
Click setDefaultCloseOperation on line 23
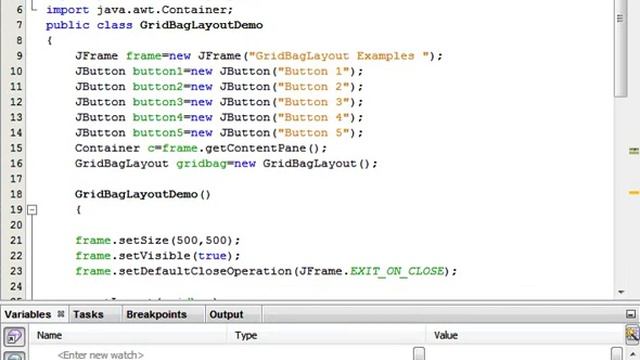(205, 271)
